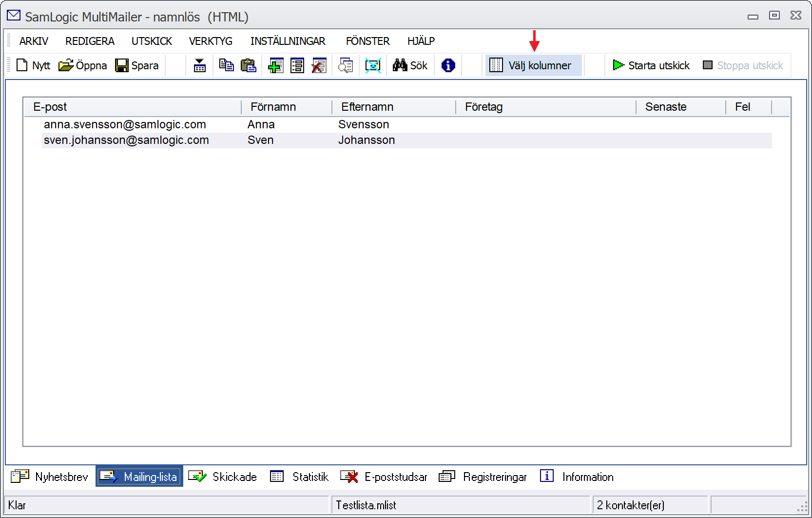Click the crossed-out envelope icon
This screenshot has width=812, height=518.
coord(373,65)
